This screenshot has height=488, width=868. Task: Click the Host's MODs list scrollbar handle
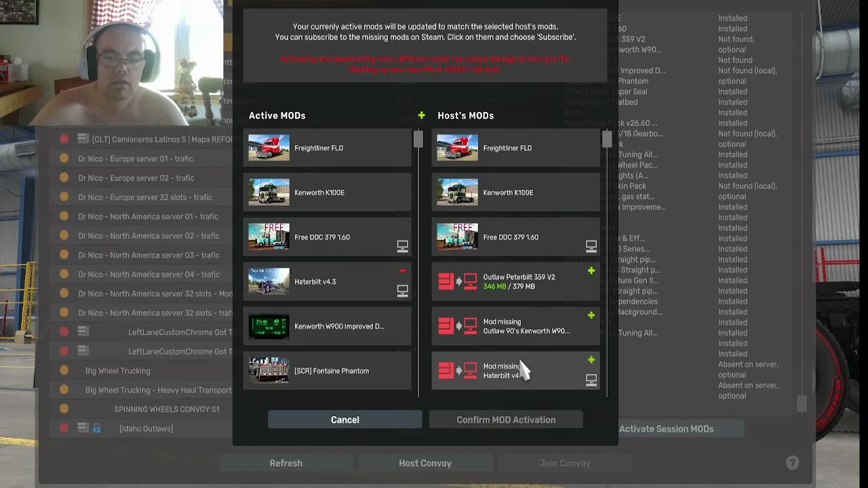pos(606,139)
